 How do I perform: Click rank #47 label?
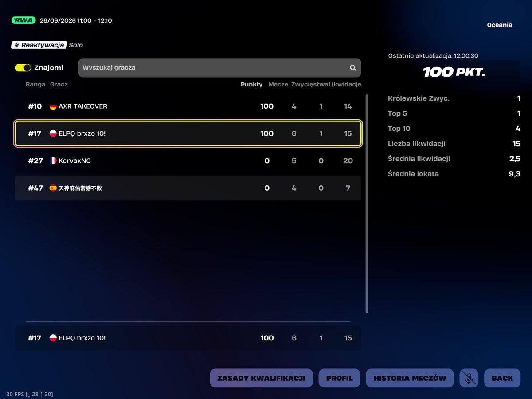click(x=35, y=188)
